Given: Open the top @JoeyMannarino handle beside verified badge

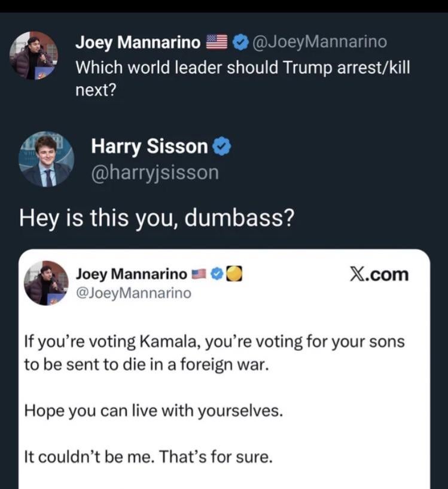Looking at the screenshot, I should point(319,42).
